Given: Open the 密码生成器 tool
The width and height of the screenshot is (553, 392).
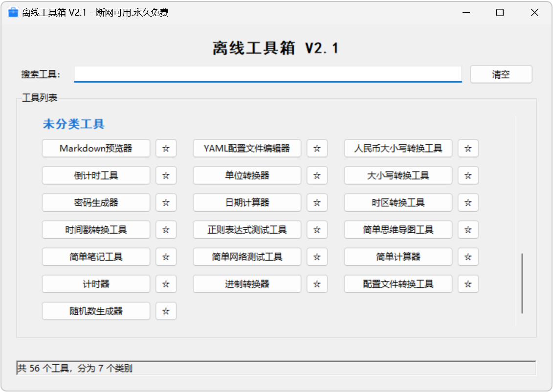Looking at the screenshot, I should coord(96,203).
